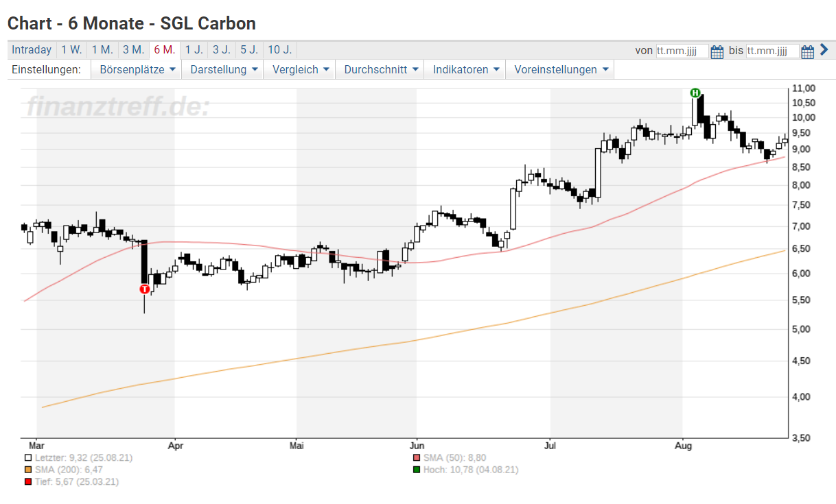Click the 'bis' end date input field
The width and height of the screenshot is (836, 504).
click(x=773, y=51)
